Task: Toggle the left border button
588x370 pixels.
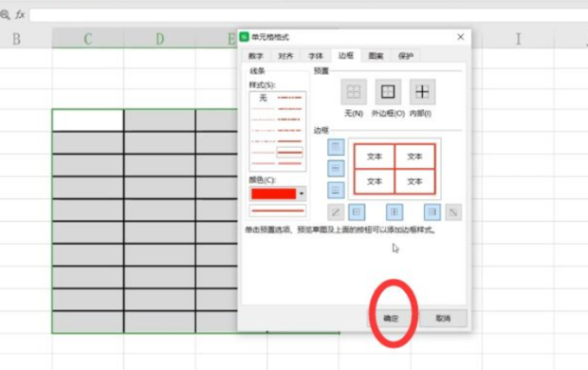Action: coord(357,213)
